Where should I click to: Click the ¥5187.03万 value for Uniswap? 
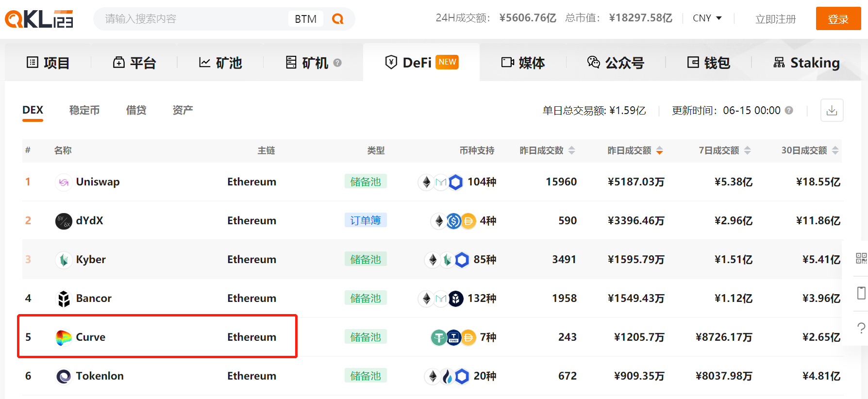636,182
